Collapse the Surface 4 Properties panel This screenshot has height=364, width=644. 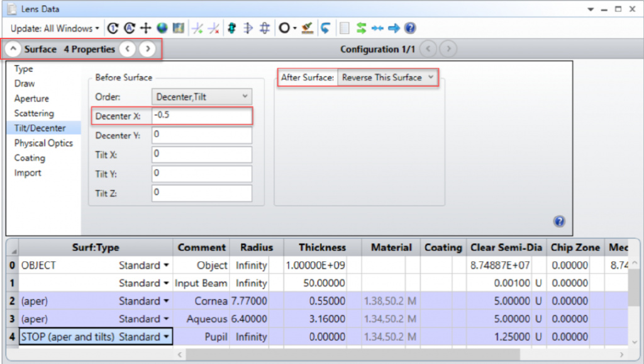click(13, 49)
